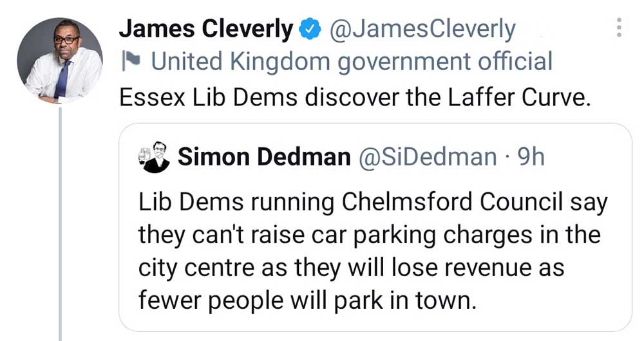Open James Cleverly's profile picture
Image resolution: width=644 pixels, height=341 pixels.
click(59, 61)
